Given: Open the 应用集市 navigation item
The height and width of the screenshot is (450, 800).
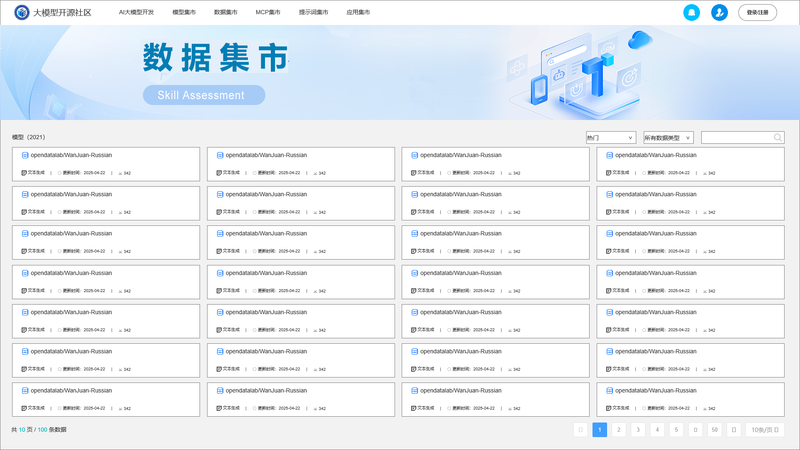Looking at the screenshot, I should 358,12.
